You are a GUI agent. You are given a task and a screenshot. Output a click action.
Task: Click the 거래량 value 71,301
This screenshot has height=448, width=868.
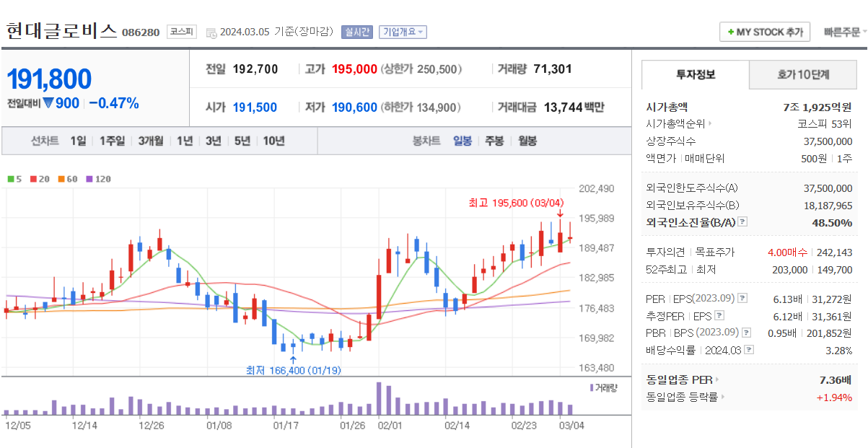[553, 69]
